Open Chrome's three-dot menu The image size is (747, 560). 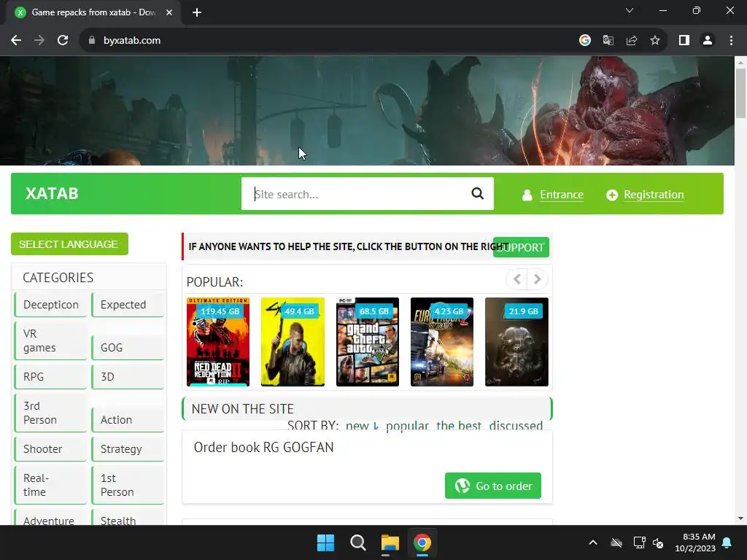731,41
